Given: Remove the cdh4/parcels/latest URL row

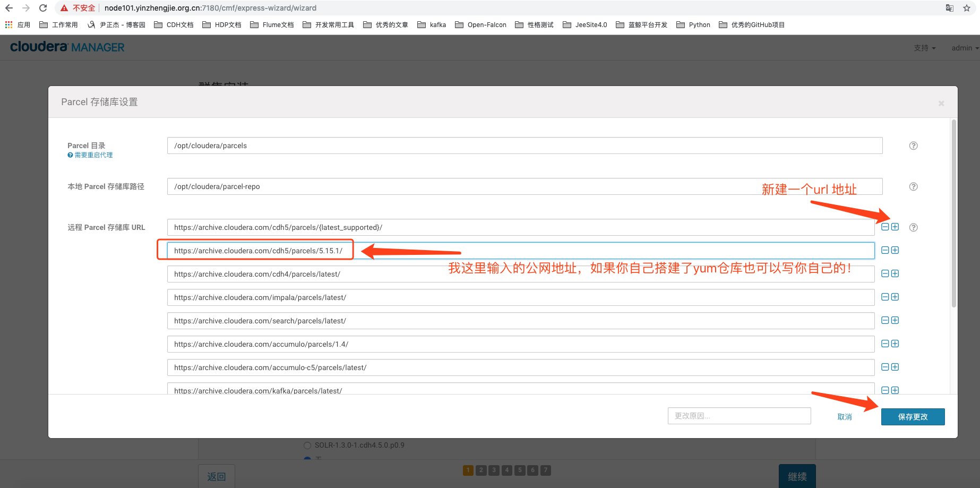Looking at the screenshot, I should (885, 273).
